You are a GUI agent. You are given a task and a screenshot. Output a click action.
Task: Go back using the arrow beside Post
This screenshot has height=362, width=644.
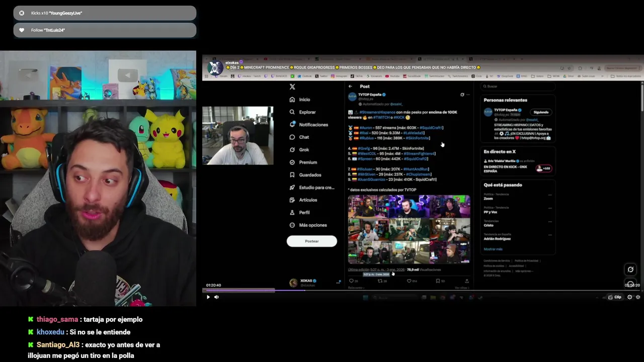pos(350,86)
